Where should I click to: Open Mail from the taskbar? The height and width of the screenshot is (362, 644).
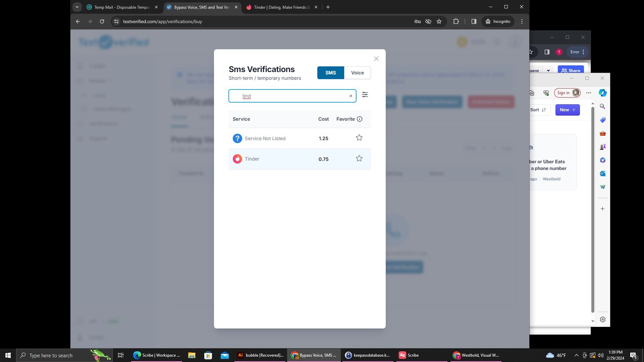click(x=224, y=355)
